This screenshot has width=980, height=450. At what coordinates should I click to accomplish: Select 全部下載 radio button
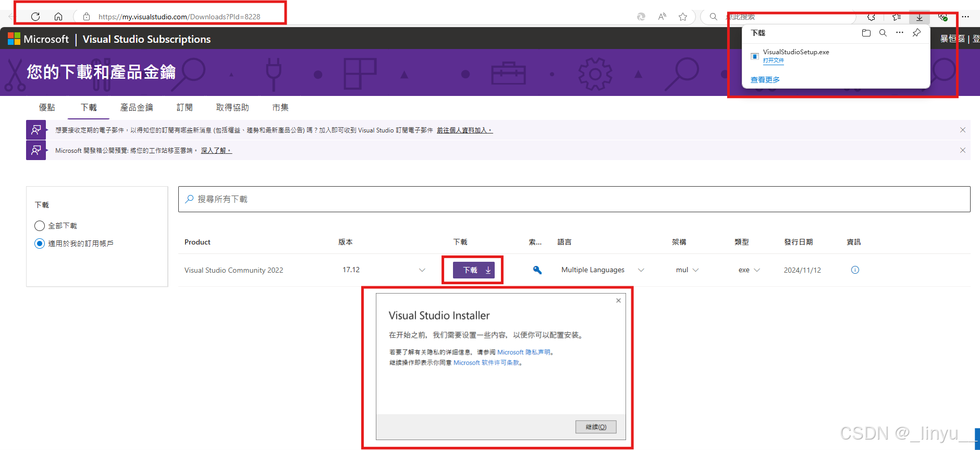[x=40, y=226]
